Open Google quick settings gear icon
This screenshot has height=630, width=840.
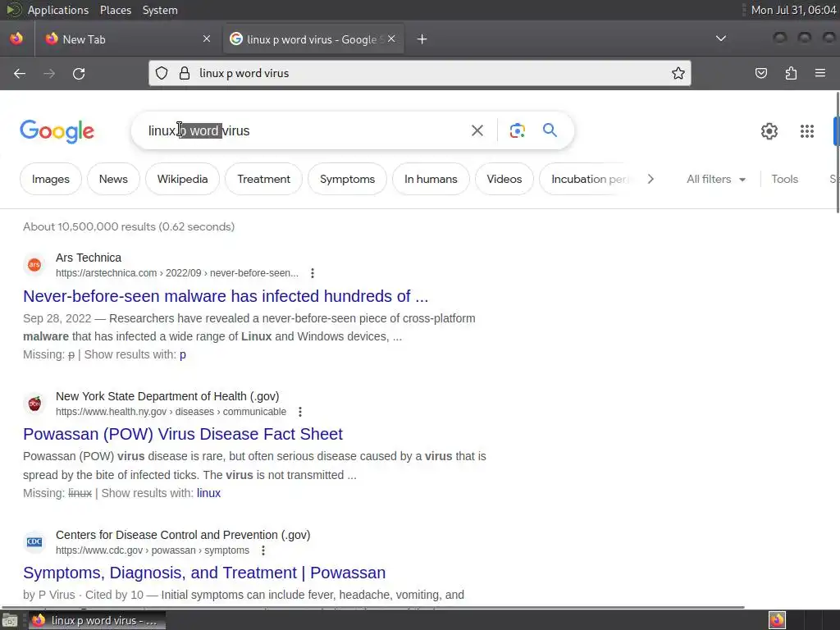769,131
